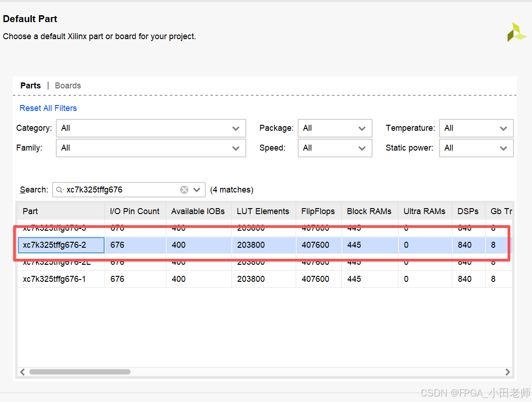Click the search magnifier icon
The image size is (532, 402).
60,190
